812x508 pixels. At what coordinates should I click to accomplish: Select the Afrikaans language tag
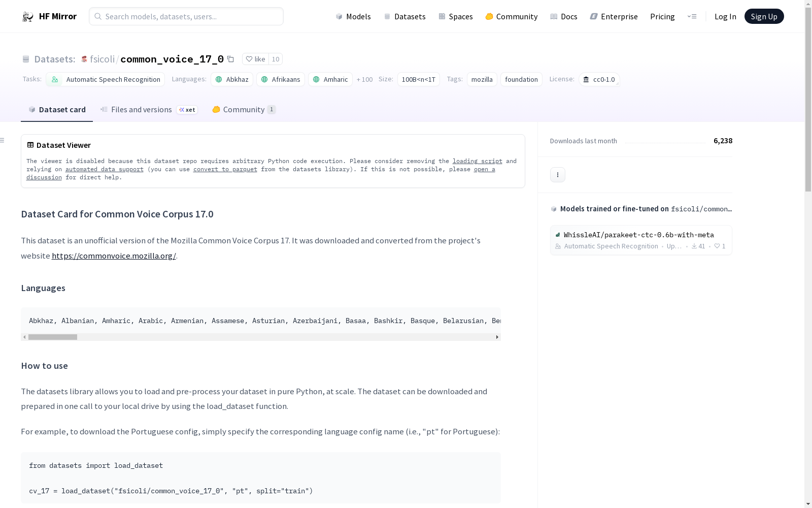click(281, 79)
